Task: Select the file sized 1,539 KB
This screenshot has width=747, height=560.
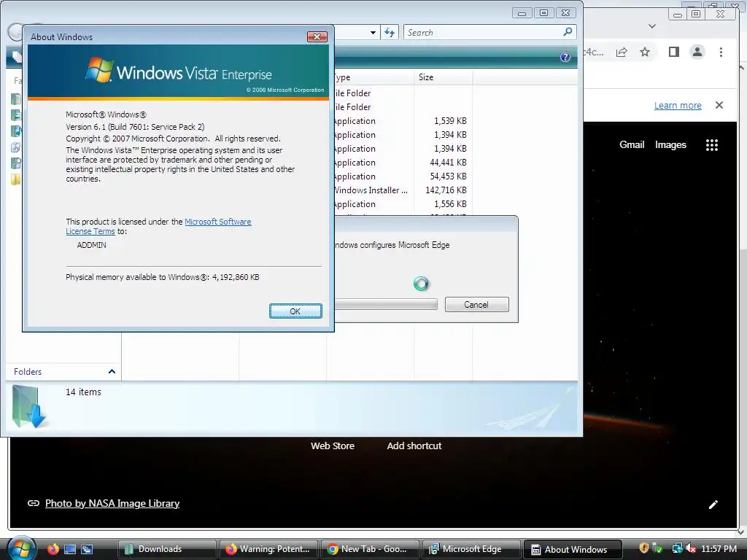Action: (x=450, y=121)
